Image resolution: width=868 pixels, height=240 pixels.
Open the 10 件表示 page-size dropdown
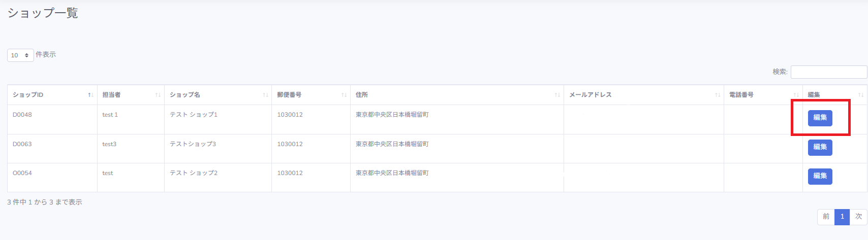point(20,55)
